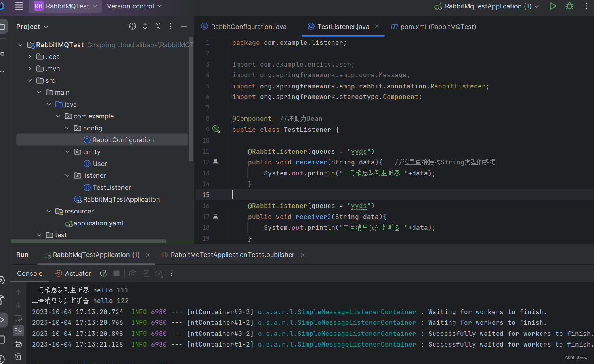
Task: Open RabbitMQTest project dropdown
Action: (x=65, y=6)
